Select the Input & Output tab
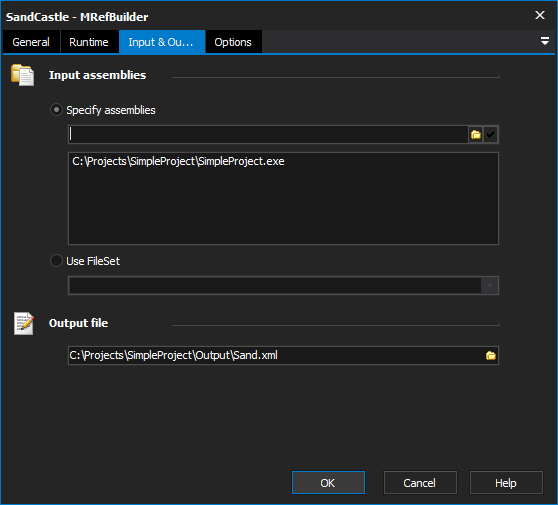Viewport: 558px width, 505px height. click(162, 42)
